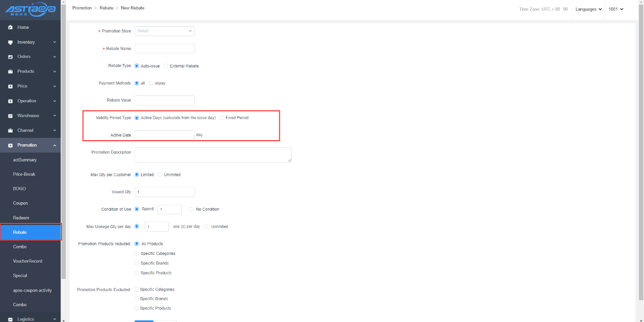This screenshot has width=644, height=322.
Task: Click the Orders icon in sidebar
Action: pos(10,57)
